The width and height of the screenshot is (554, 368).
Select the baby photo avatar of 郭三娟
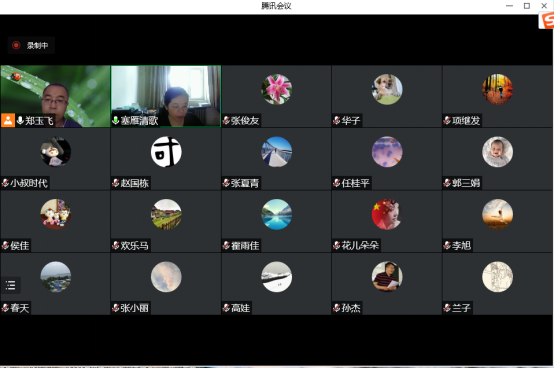pos(497,152)
